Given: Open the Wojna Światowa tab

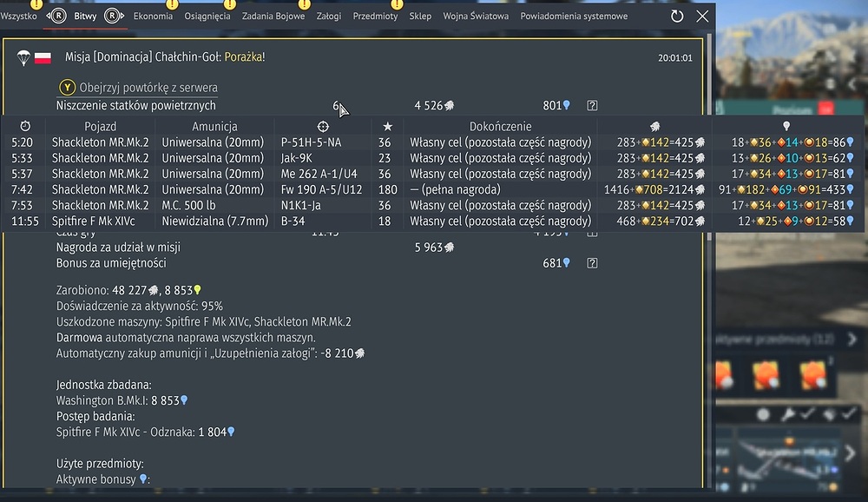Looking at the screenshot, I should point(476,17).
